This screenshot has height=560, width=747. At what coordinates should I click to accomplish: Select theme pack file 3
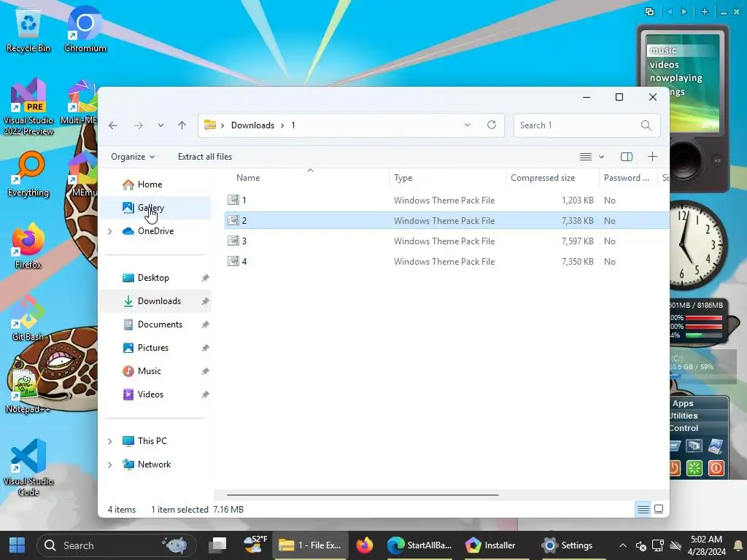(x=446, y=241)
